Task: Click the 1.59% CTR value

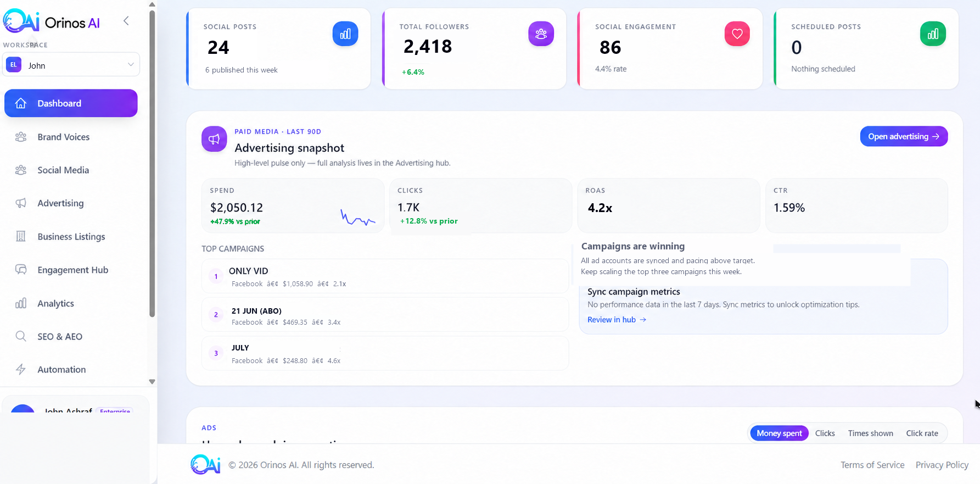Action: point(789,208)
